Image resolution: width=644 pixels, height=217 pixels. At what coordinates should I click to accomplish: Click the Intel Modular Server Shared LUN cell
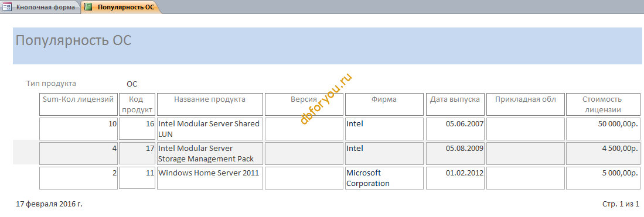pos(210,129)
